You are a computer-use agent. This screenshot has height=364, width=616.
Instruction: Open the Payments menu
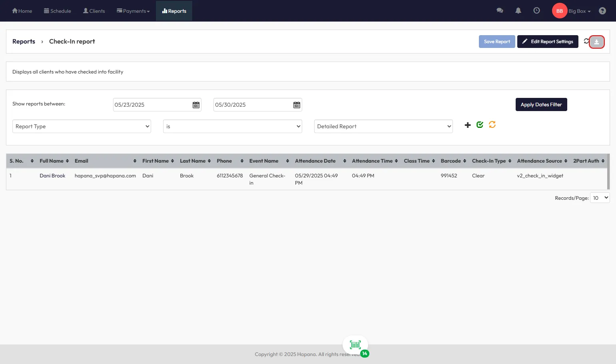[x=133, y=11]
